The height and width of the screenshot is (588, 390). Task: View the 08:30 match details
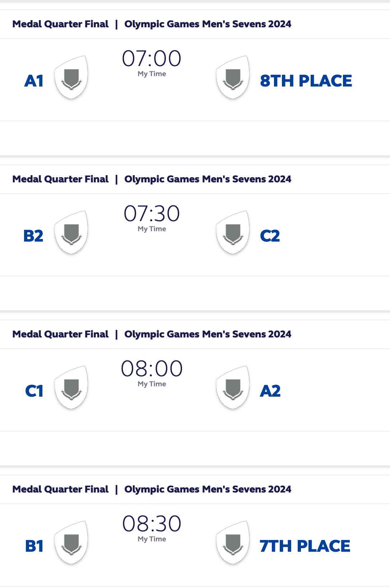coord(152,524)
